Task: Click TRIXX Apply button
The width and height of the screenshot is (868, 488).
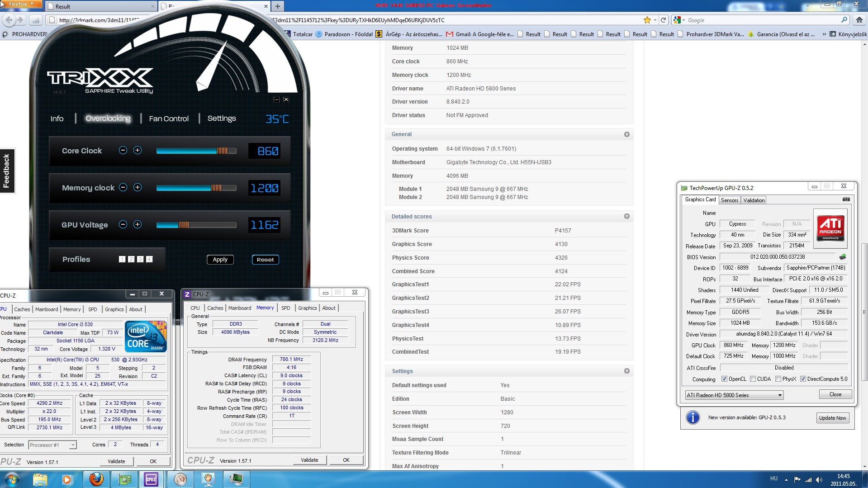Action: (x=220, y=260)
